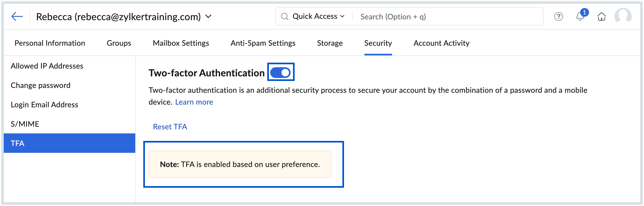644x206 pixels.
Task: Disable the Two-factor Authentication toggle
Action: pyautogui.click(x=280, y=73)
